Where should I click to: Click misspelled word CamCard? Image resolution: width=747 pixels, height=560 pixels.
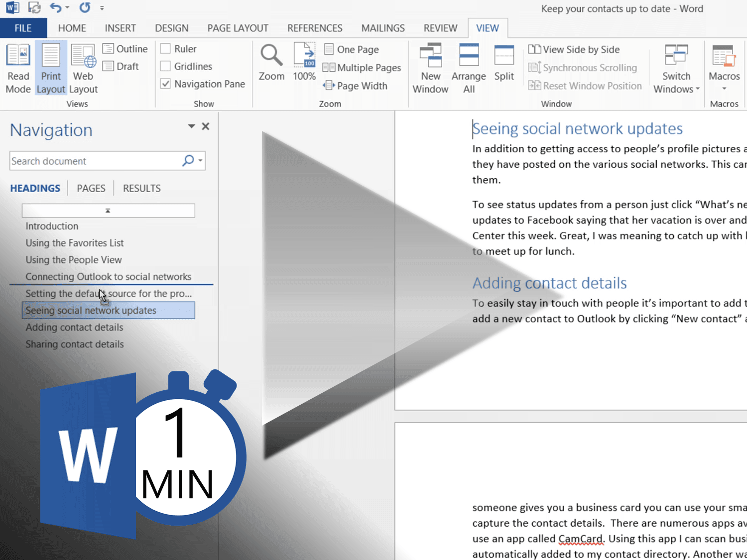pos(581,539)
